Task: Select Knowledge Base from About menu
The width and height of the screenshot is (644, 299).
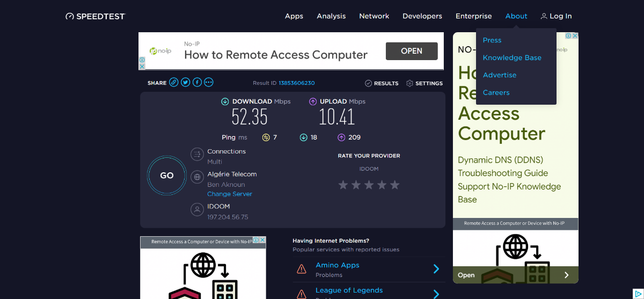Action: tap(512, 57)
